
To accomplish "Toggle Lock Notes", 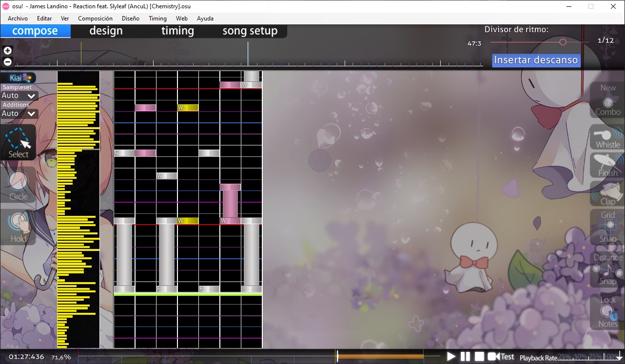I will [607, 312].
